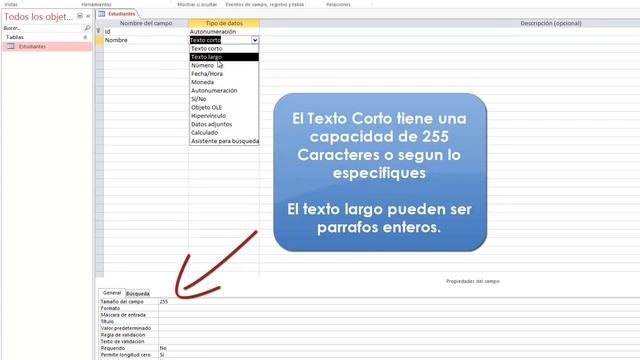Click the Texto de validación property field
Viewport: 640px width, 360px height.
[x=399, y=341]
